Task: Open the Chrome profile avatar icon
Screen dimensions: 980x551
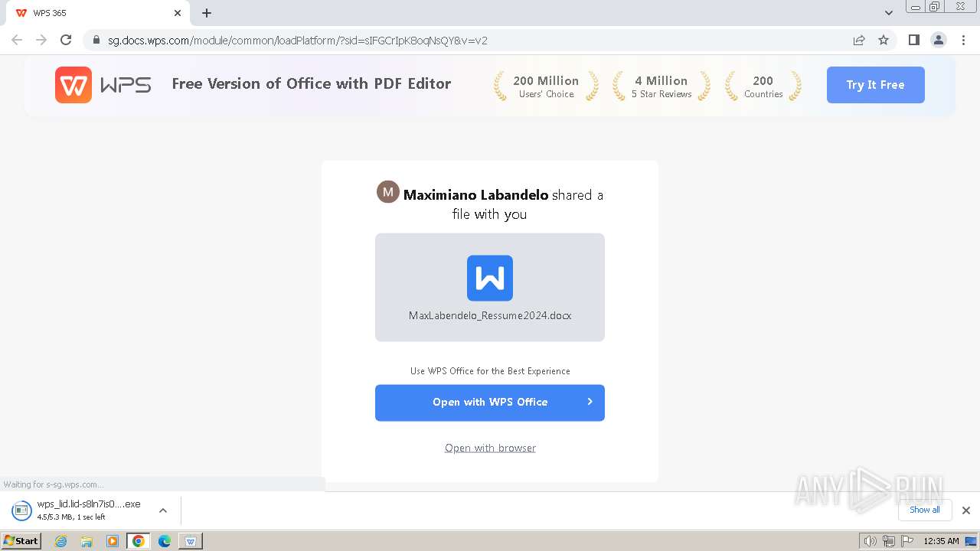Action: [x=939, y=40]
